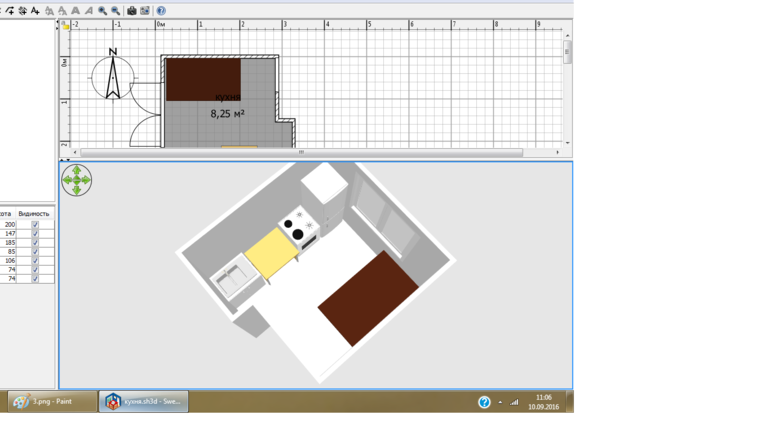
Task: Sort by Видимость column header
Action: click(34, 214)
